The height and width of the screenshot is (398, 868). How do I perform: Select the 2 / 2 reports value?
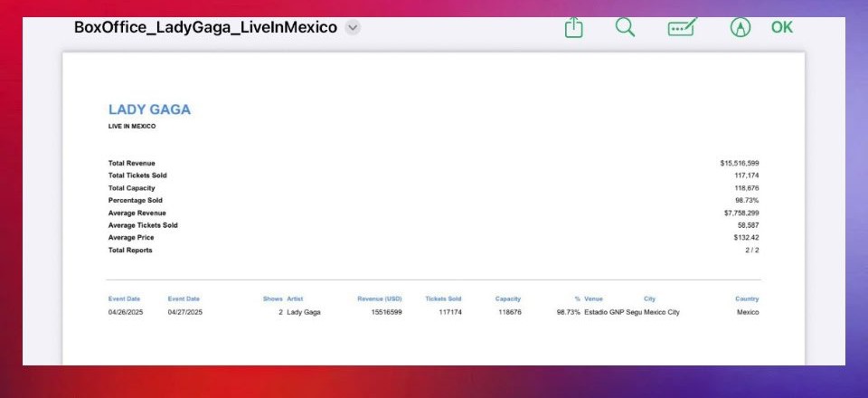751,251
